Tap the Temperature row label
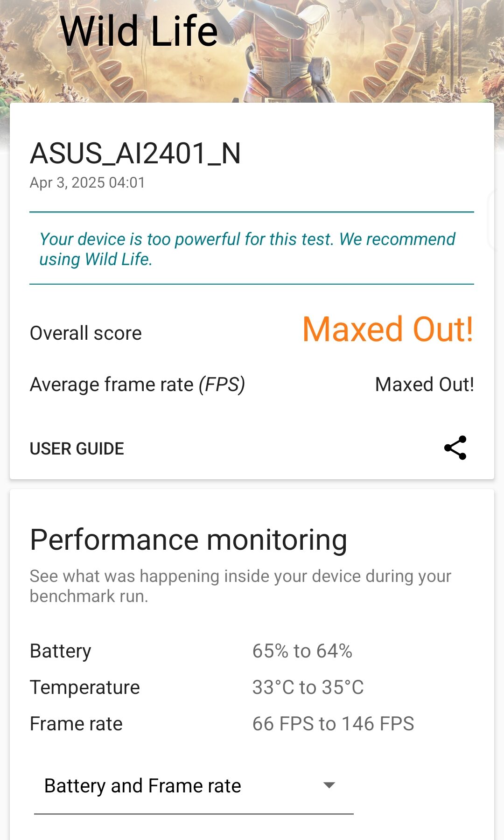504x840 pixels. 85,687
